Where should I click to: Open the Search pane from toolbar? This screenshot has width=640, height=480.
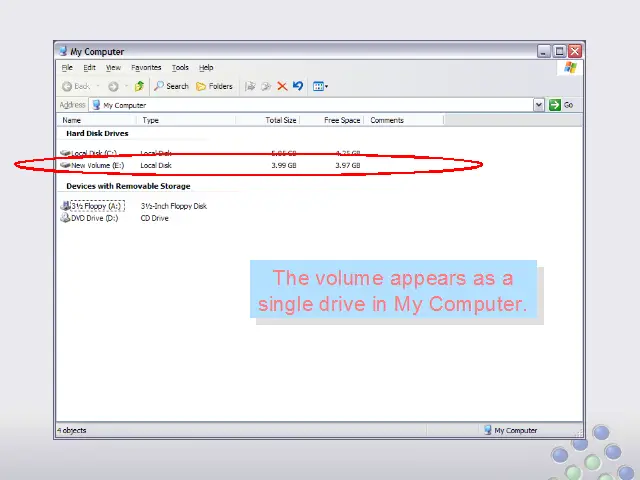tap(171, 86)
